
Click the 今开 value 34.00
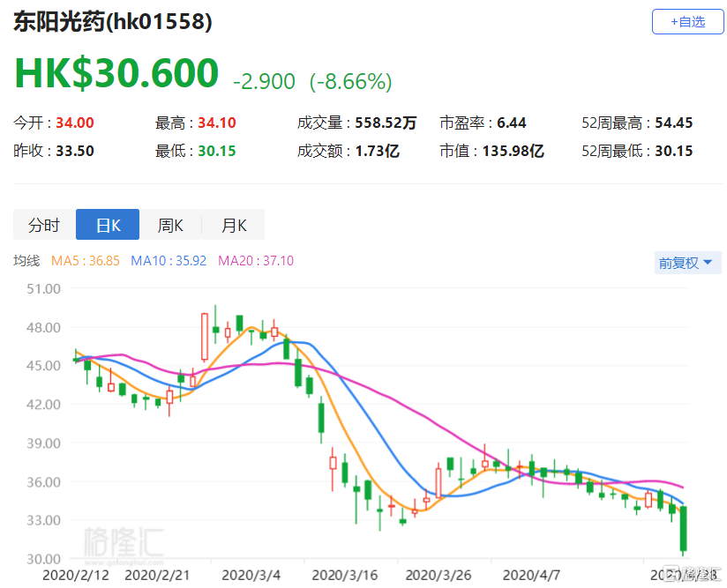coord(75,123)
